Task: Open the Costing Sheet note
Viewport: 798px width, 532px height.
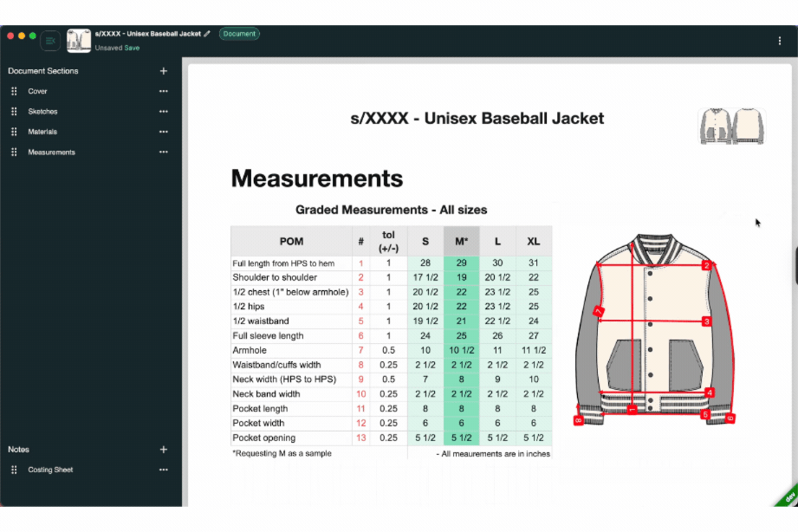Action: pyautogui.click(x=50, y=470)
